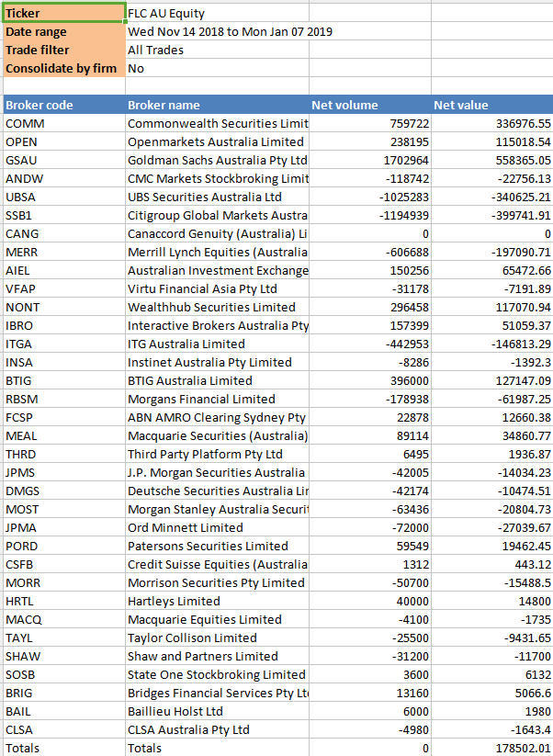Screen dimensions: 553x756
Task: Select the CANG broker code cell
Action: pos(63,233)
